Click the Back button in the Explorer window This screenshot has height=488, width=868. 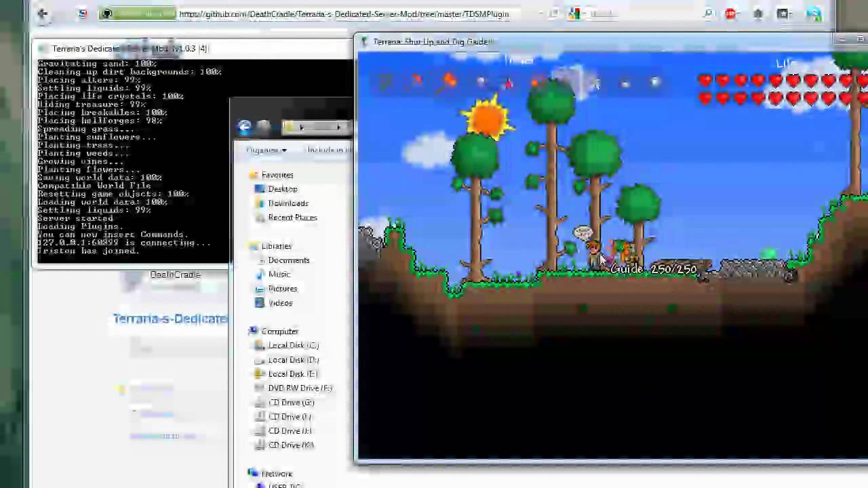pos(245,127)
